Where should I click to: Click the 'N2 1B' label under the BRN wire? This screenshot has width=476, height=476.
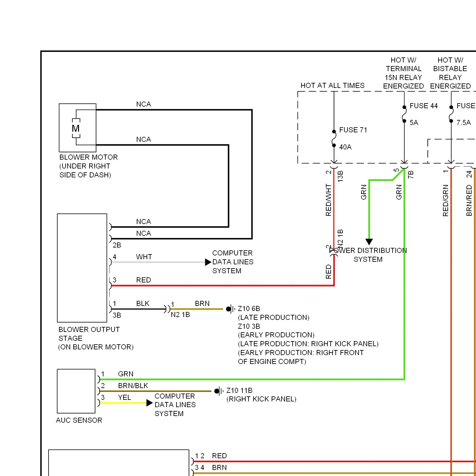click(180, 315)
